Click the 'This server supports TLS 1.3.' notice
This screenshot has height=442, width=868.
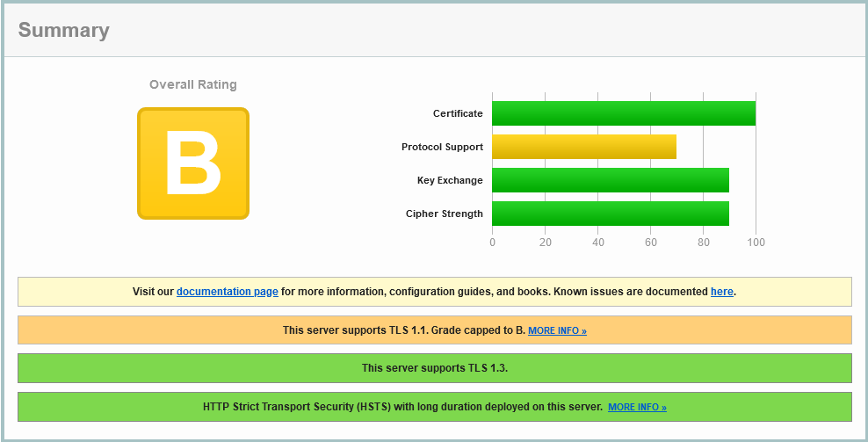pos(435,368)
